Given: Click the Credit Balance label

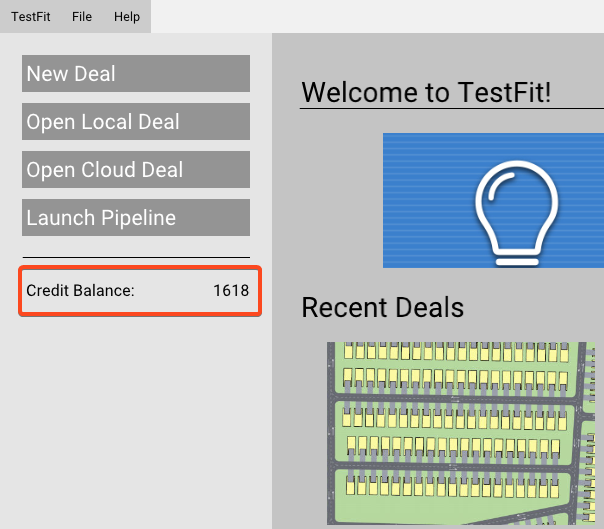Looking at the screenshot, I should pos(80,291).
